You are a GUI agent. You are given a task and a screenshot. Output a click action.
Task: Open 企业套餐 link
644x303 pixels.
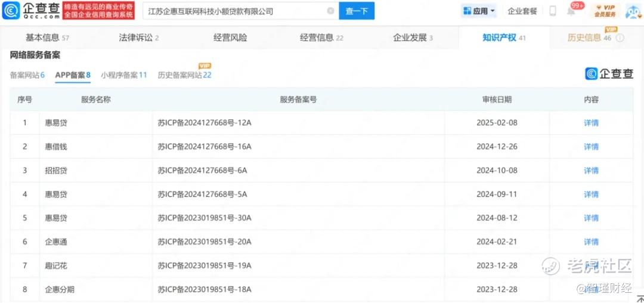(522, 11)
